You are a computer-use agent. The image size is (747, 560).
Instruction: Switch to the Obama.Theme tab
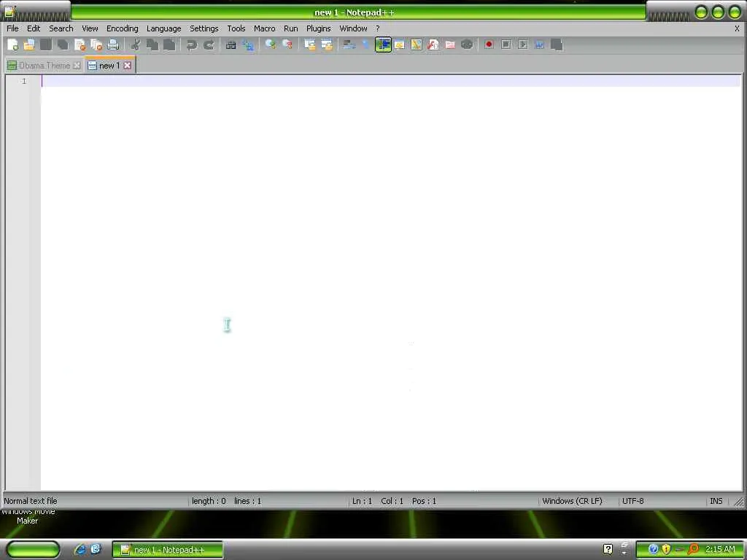click(44, 66)
